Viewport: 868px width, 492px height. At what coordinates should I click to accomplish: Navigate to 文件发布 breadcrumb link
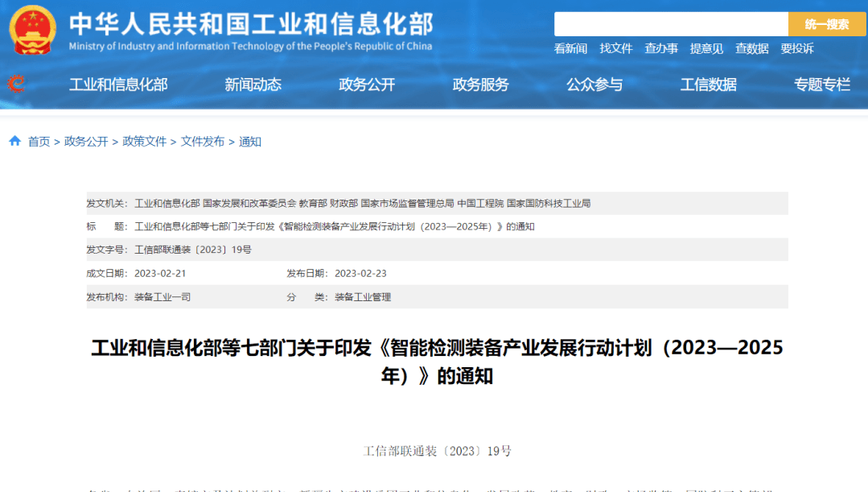pyautogui.click(x=203, y=142)
